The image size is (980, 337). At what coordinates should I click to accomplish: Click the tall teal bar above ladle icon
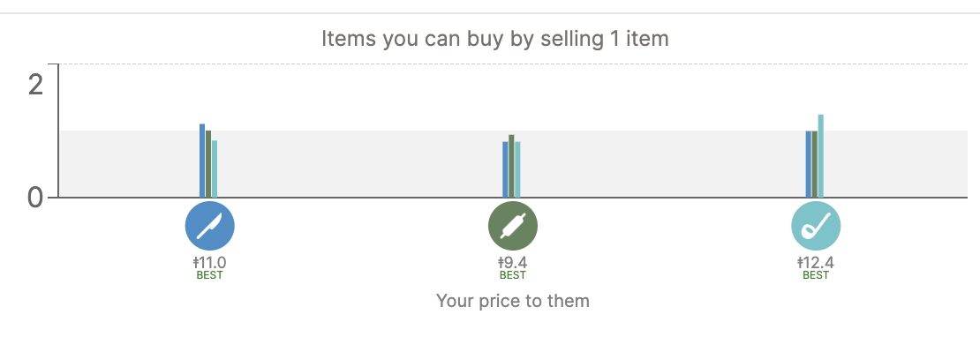821,156
